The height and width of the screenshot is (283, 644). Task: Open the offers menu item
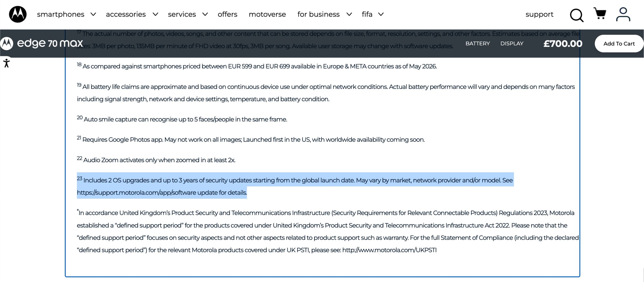[x=227, y=14]
